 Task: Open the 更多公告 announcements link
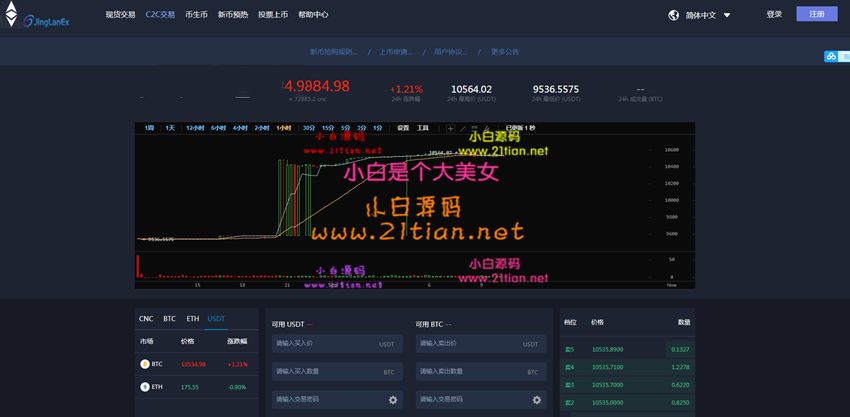[504, 51]
